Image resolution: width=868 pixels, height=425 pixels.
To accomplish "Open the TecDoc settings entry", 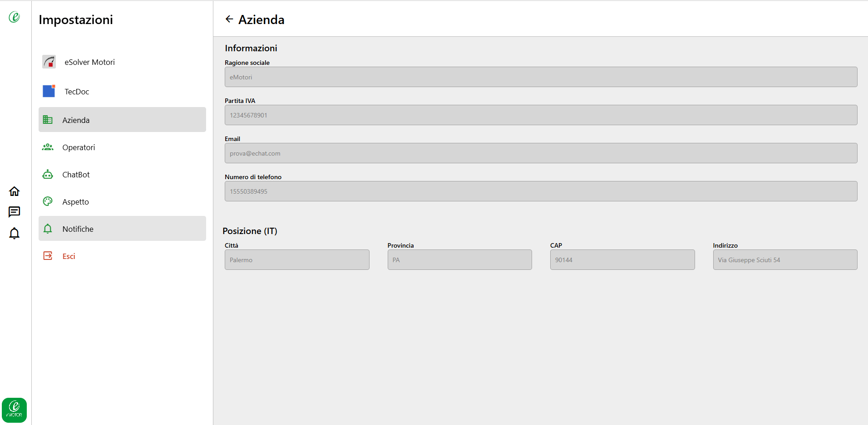I will 122,91.
